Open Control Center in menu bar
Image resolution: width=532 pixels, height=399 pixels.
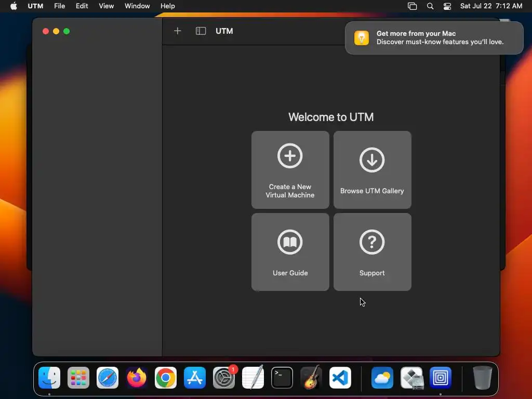point(447,6)
